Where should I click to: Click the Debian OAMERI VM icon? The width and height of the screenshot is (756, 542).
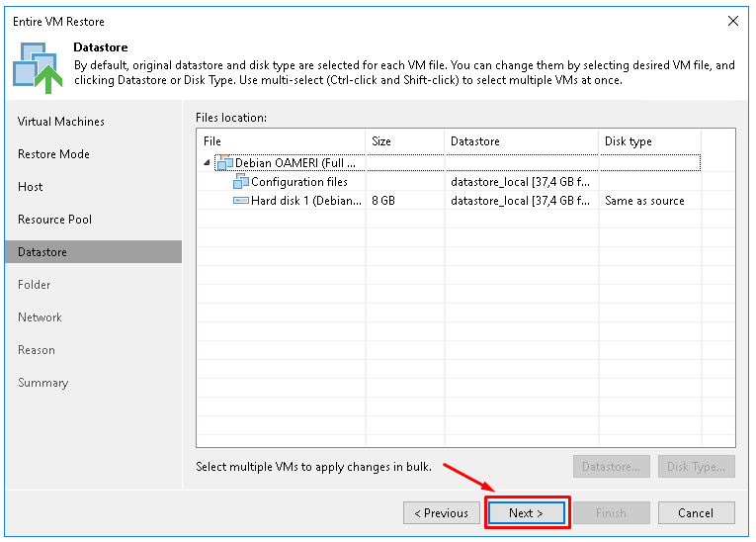coord(224,162)
